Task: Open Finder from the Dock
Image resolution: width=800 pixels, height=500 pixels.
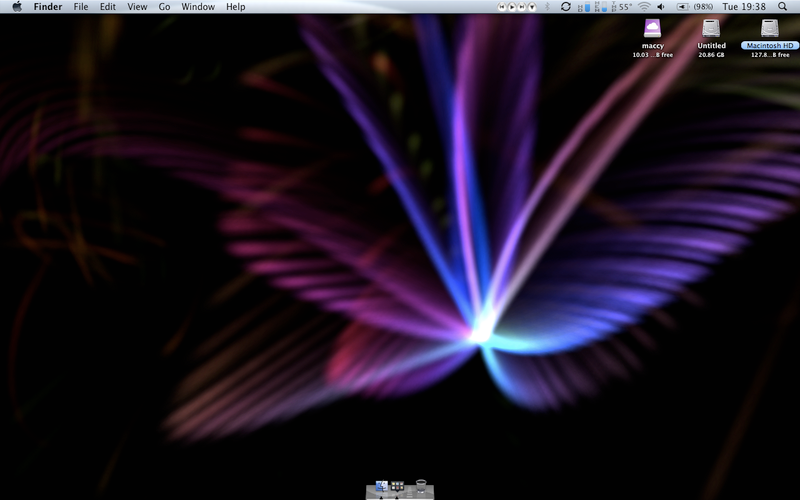Action: click(381, 487)
